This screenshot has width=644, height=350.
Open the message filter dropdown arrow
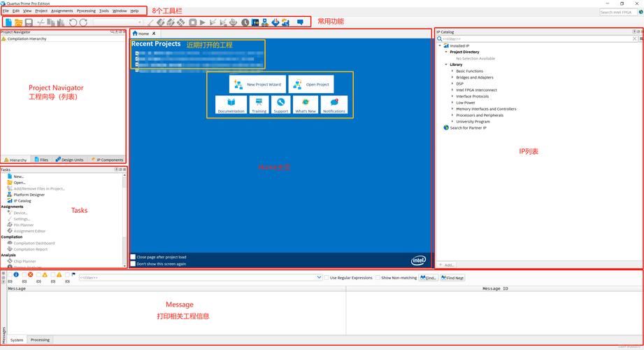point(319,278)
